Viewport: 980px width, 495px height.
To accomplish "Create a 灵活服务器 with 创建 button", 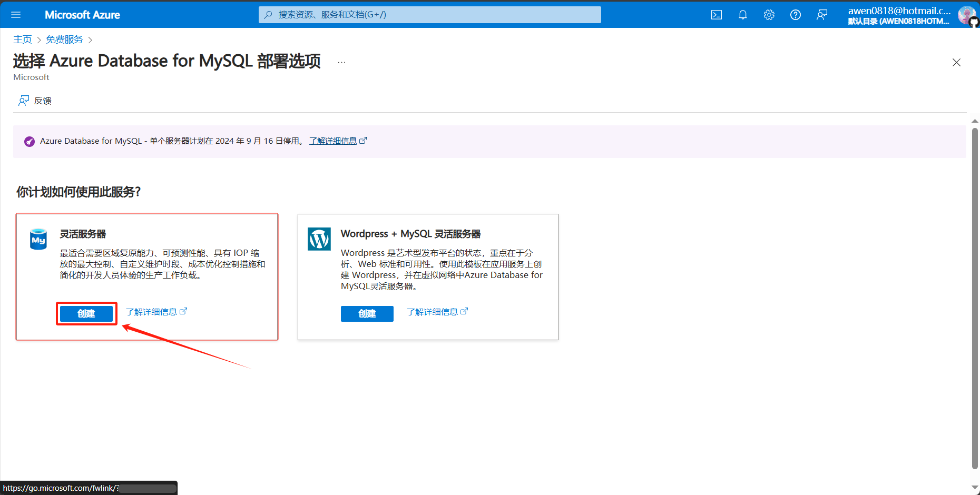I will (x=86, y=314).
